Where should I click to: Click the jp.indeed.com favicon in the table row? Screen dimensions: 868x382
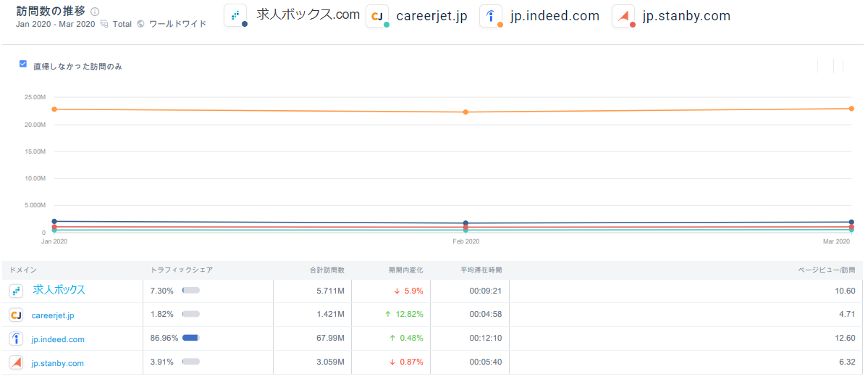16,339
